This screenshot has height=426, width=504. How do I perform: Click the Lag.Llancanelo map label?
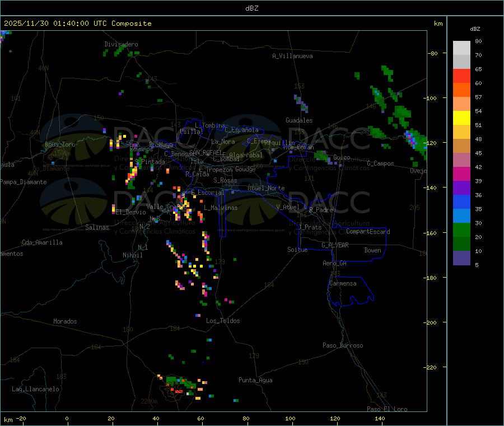pos(36,389)
